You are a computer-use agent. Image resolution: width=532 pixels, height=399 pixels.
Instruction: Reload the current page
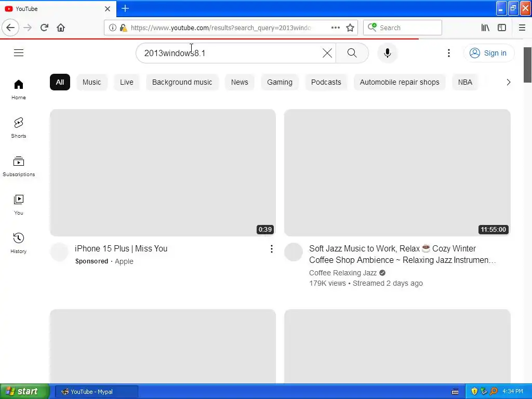coord(44,28)
